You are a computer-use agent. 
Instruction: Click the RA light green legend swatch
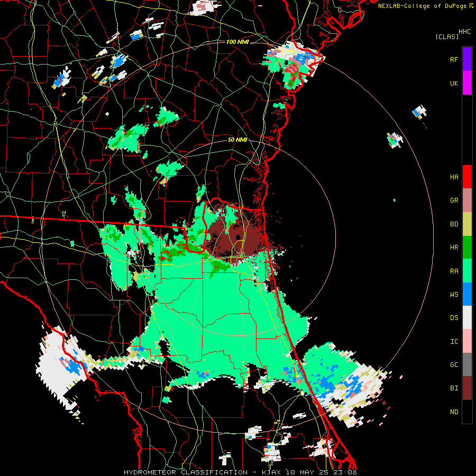point(467,271)
